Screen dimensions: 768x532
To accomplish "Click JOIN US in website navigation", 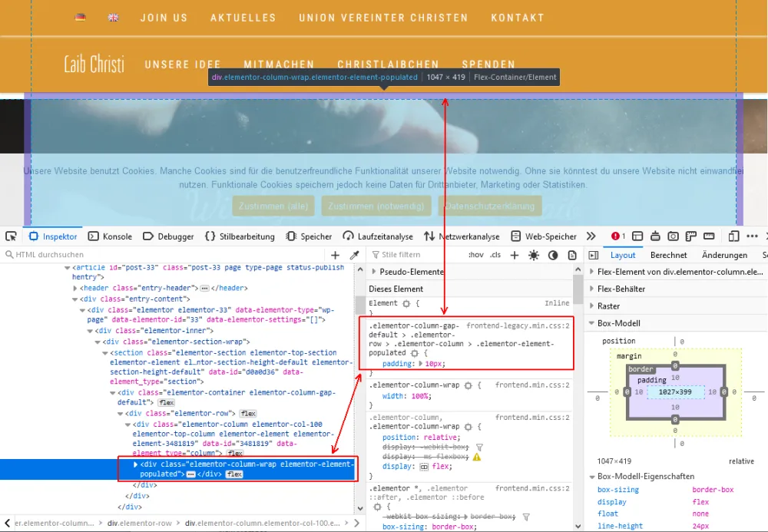I will coord(164,18).
